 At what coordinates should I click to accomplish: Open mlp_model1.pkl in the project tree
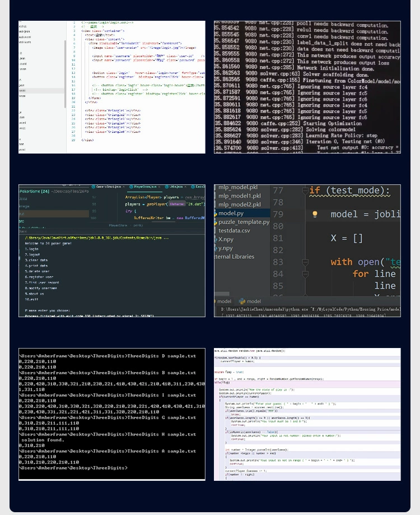[x=240, y=196]
